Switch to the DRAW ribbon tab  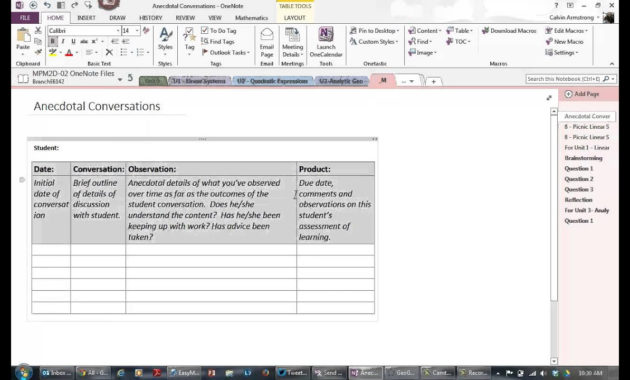pos(117,18)
